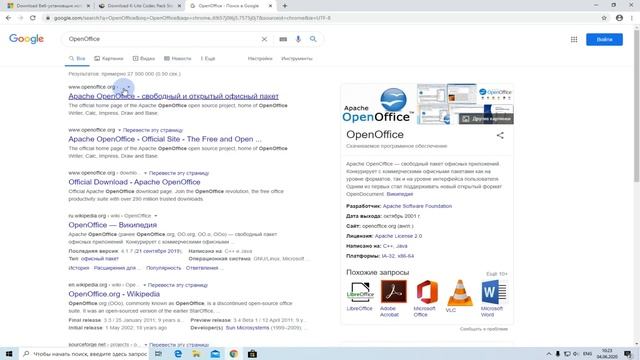
Task: Bookmark this page with star icon
Action: pos(604,18)
